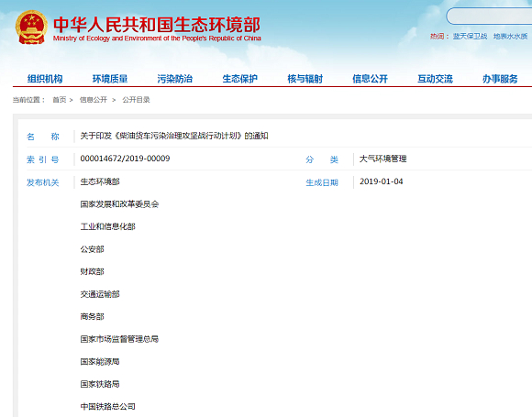
Task: Click the 索引号 field label
Action: (43, 159)
